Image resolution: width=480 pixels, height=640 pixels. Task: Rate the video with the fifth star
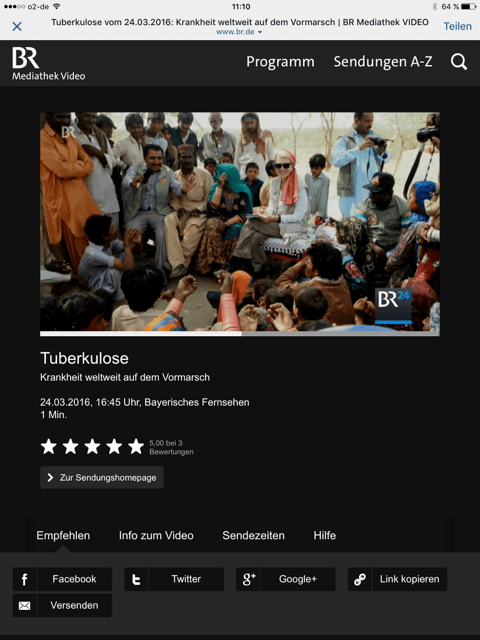[x=136, y=447]
